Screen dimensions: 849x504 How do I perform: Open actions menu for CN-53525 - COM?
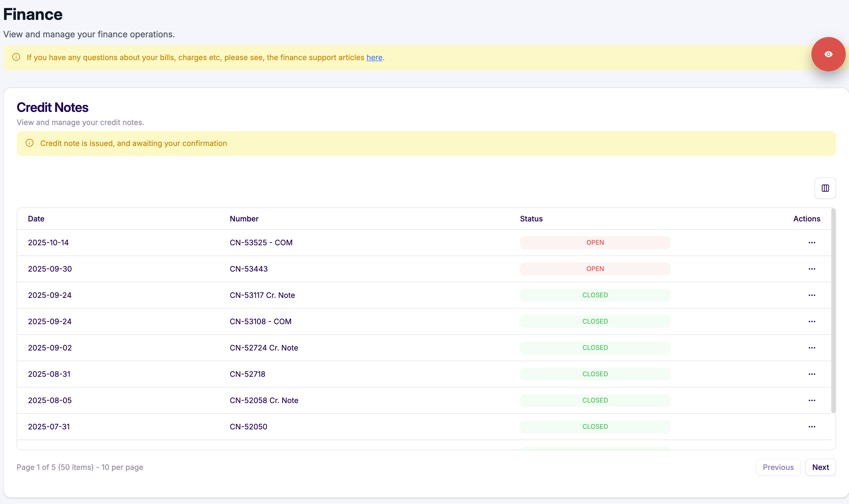click(x=812, y=243)
